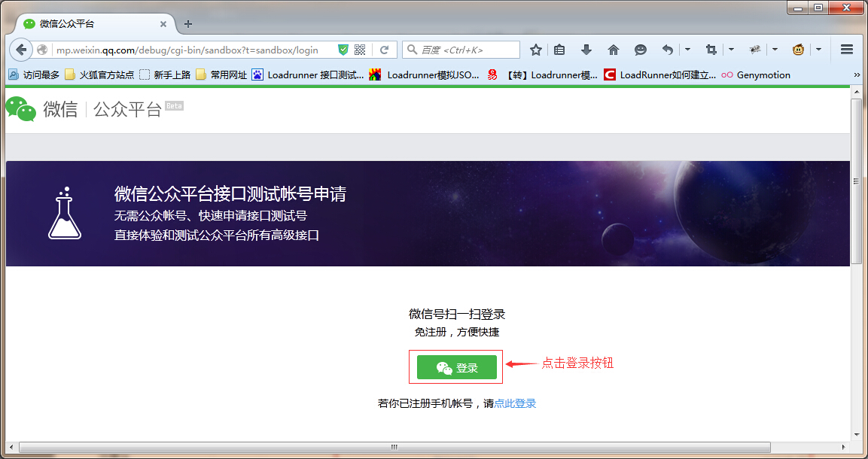Expand the bookmarks toolbar overflow chevron
Screen dimensions: 868x459
[857, 74]
